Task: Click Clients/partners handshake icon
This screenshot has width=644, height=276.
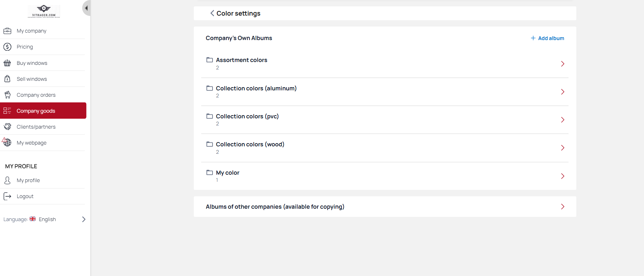Action: tap(7, 127)
